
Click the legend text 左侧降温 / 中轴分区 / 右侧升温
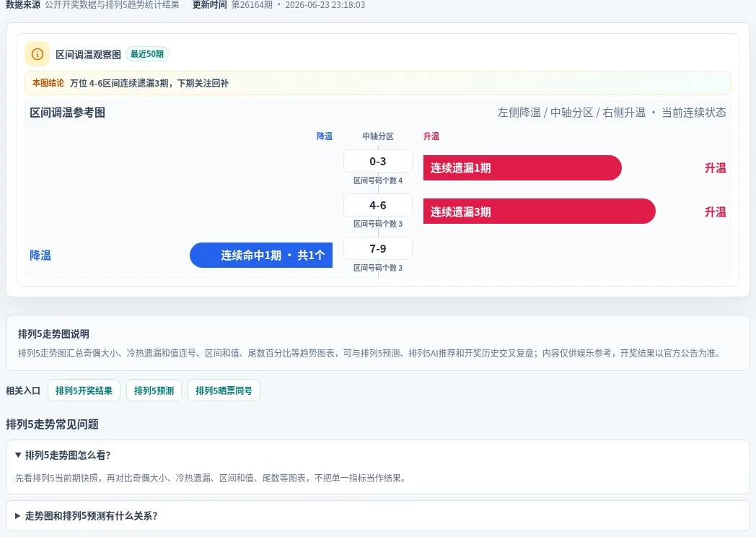click(x=571, y=113)
